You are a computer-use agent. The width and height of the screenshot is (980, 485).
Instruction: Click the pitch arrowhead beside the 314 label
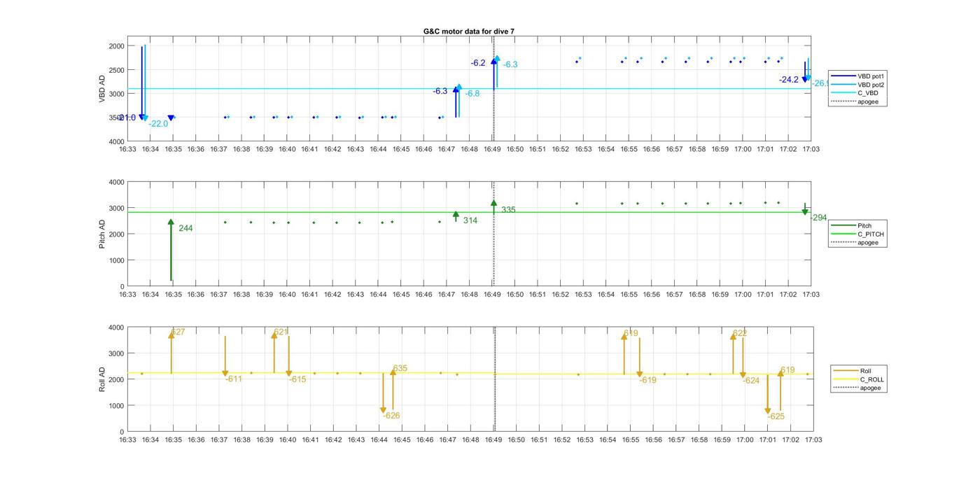click(456, 215)
